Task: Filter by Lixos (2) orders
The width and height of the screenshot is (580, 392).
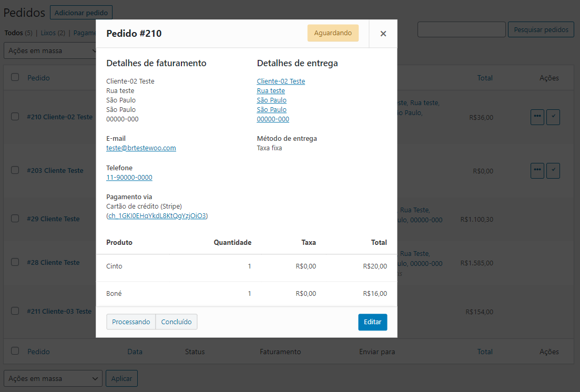Action: 53,33
